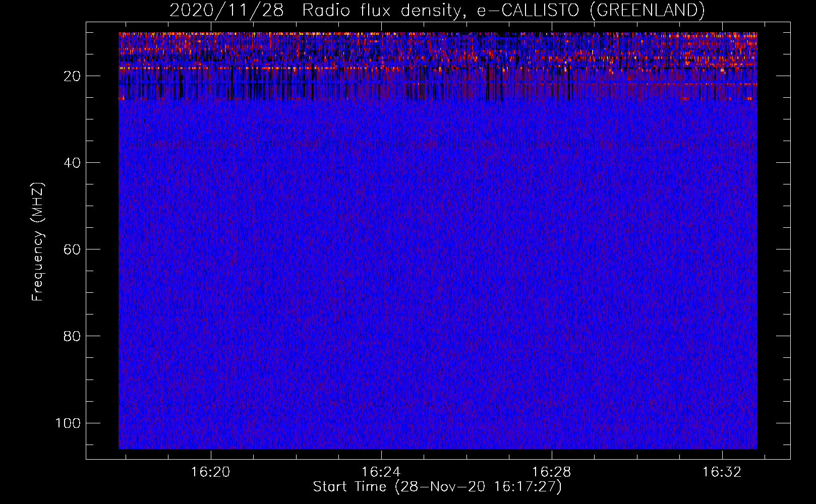Click the 100 MHz frequency tick label

point(68,423)
